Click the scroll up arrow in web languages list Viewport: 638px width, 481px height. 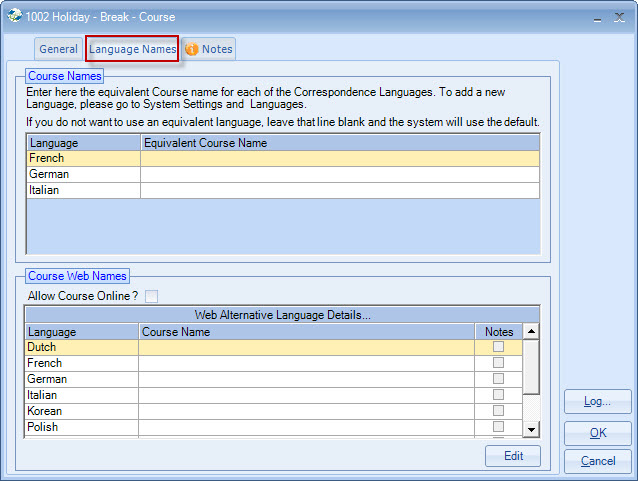pos(531,331)
